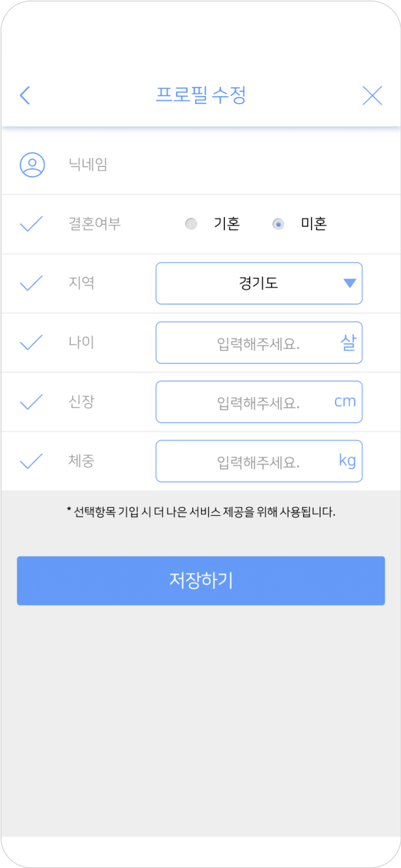
Task: Focus the 신장 height input field
Action: click(x=258, y=402)
